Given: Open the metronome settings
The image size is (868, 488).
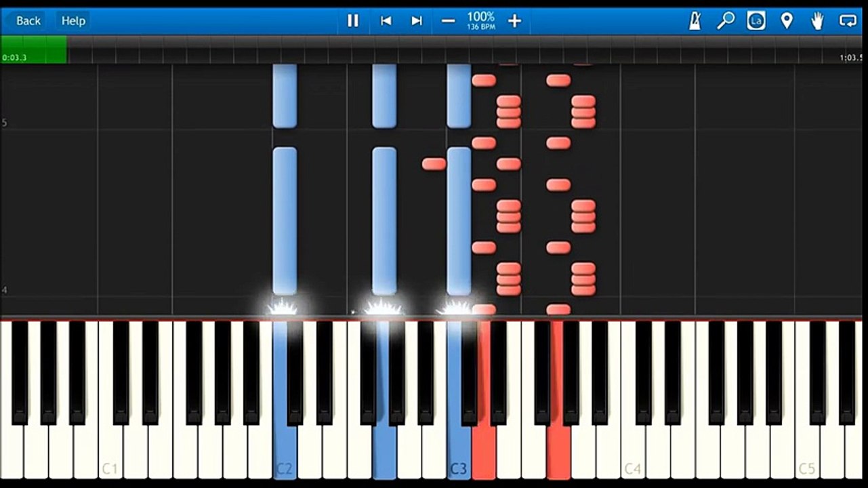Looking at the screenshot, I should (695, 21).
